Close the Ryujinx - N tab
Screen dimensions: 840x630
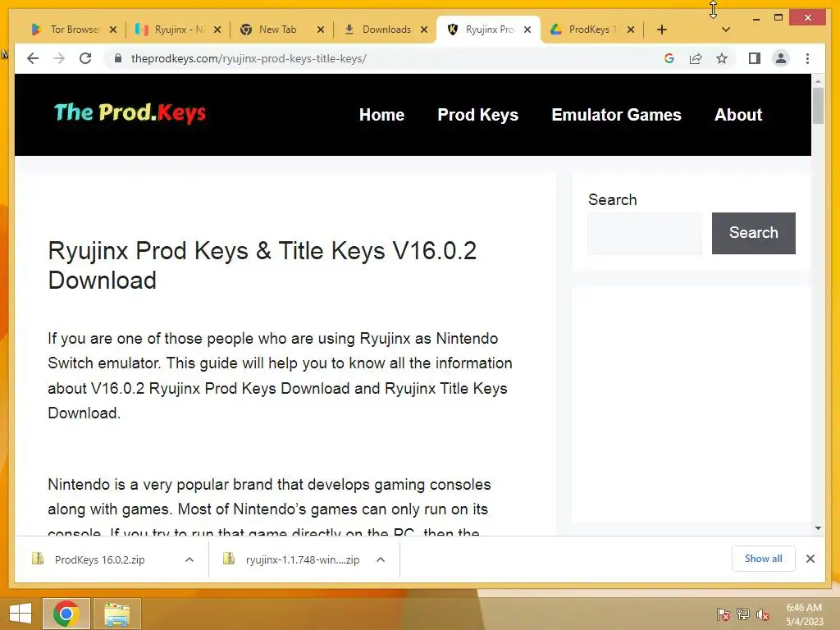pyautogui.click(x=217, y=30)
